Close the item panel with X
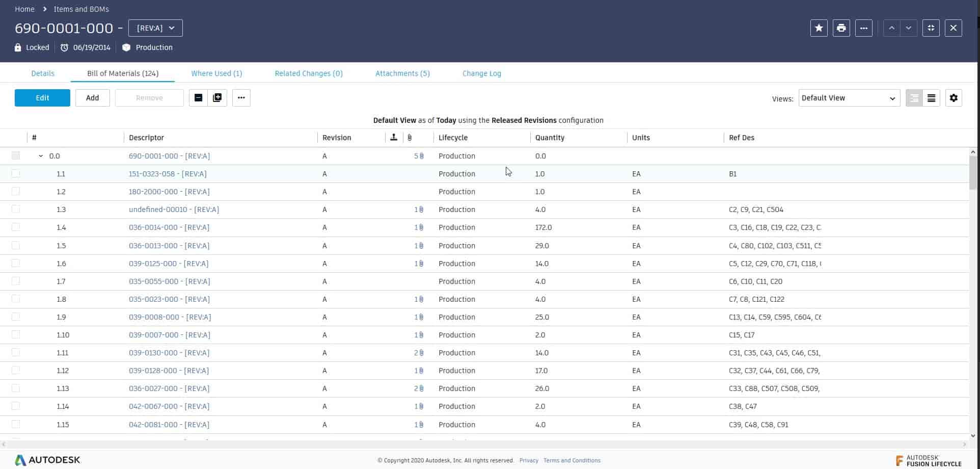Viewport: 980px width, 469px height. tap(953, 28)
